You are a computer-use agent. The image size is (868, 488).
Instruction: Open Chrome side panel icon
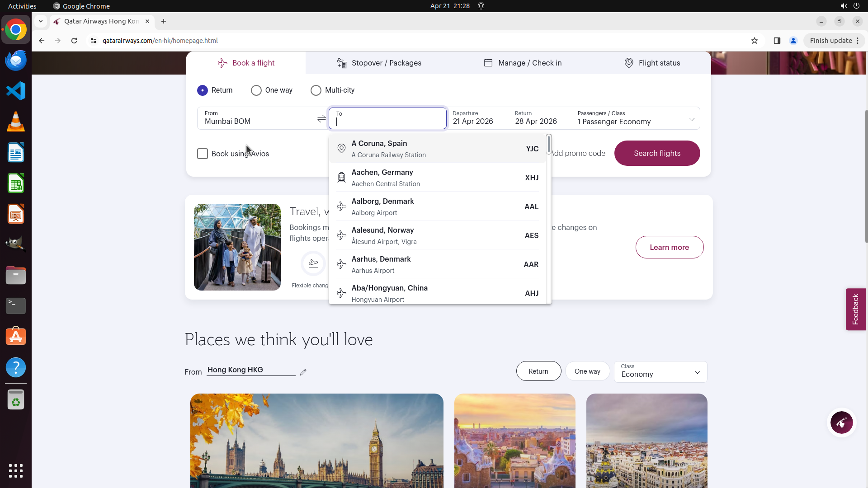pyautogui.click(x=777, y=41)
